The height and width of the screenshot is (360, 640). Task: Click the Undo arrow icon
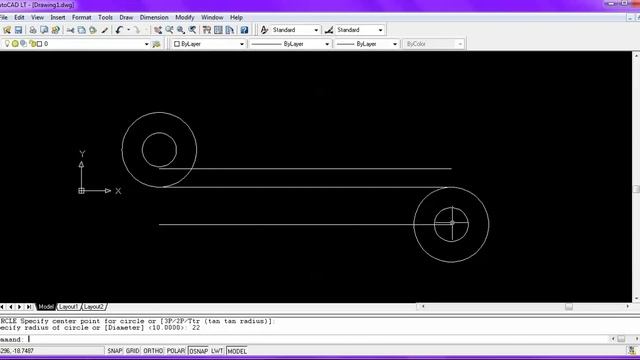[x=119, y=30]
